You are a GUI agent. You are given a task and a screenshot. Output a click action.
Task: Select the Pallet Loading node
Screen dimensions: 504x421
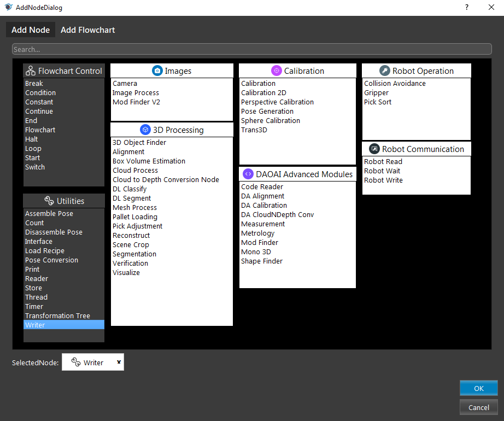[x=135, y=217]
